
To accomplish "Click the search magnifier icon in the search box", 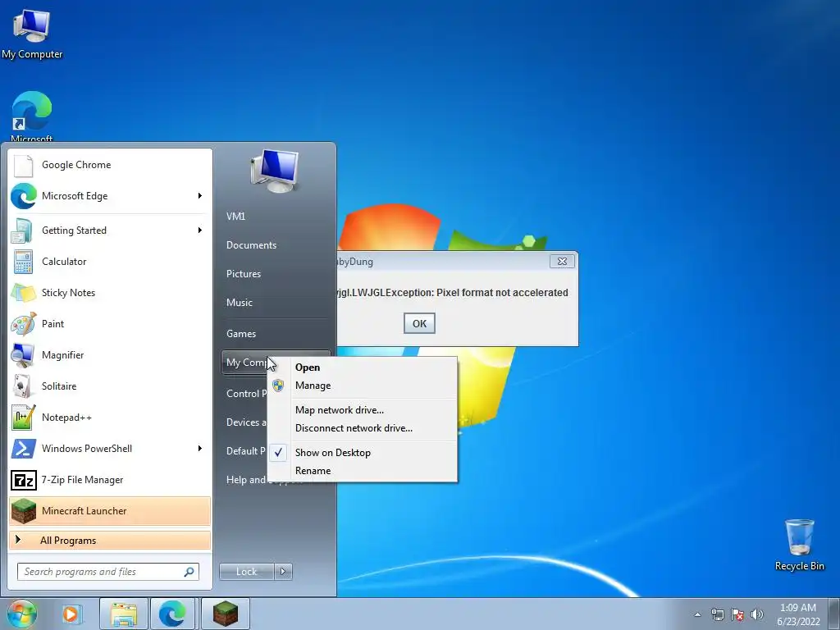I will (189, 572).
